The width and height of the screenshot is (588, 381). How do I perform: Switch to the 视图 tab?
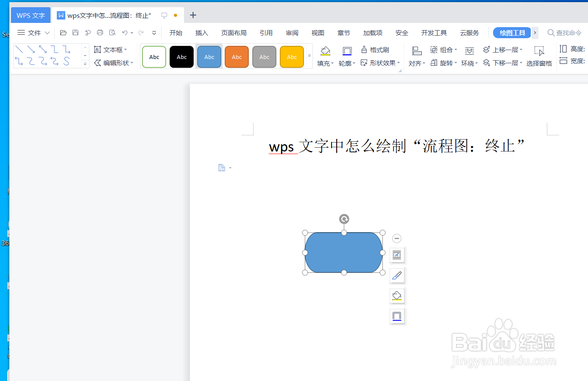[318, 33]
